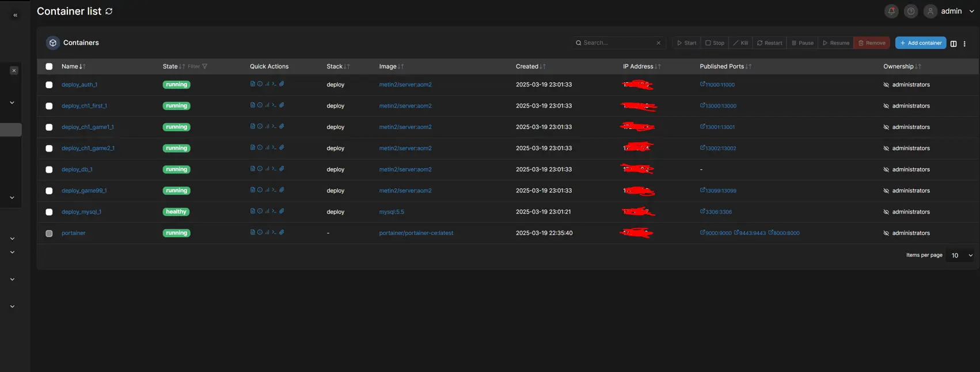Attach to deploy_ch1_first_1 container
This screenshot has height=372, width=980.
[282, 105]
